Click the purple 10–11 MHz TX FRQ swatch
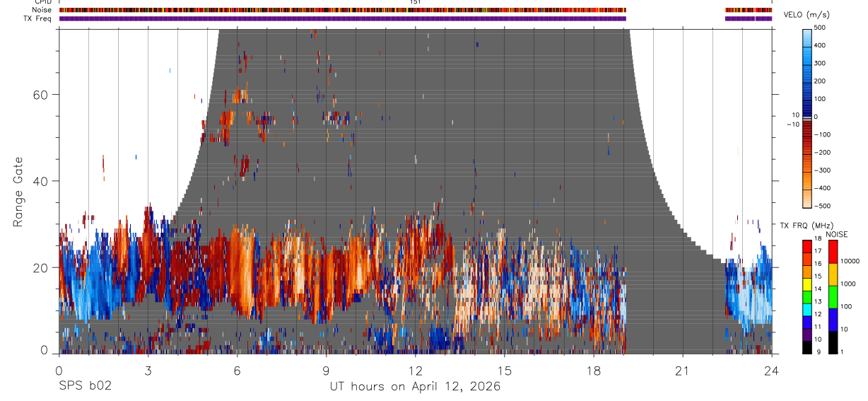The height and width of the screenshot is (401, 868). (x=807, y=335)
